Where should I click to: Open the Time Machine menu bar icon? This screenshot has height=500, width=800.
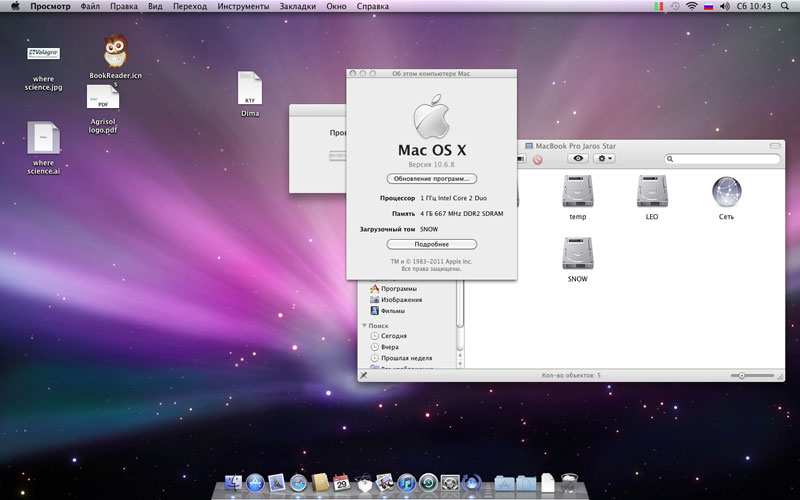[x=675, y=6]
